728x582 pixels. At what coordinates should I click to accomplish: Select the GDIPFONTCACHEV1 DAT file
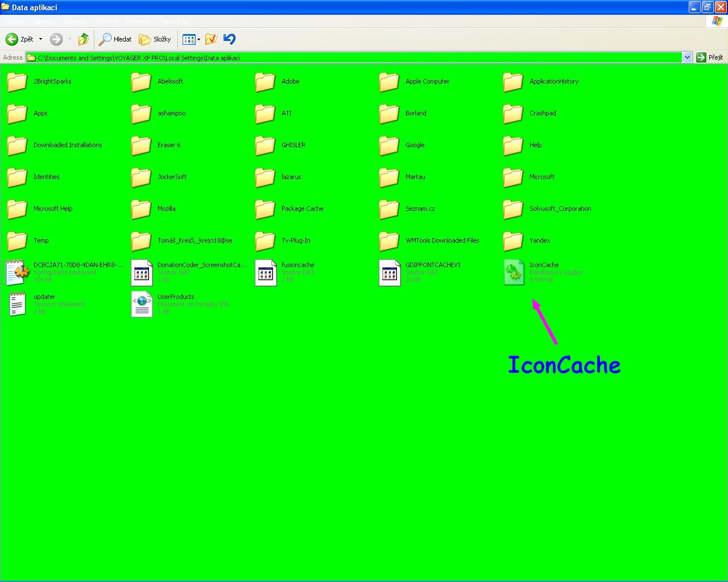[x=390, y=272]
